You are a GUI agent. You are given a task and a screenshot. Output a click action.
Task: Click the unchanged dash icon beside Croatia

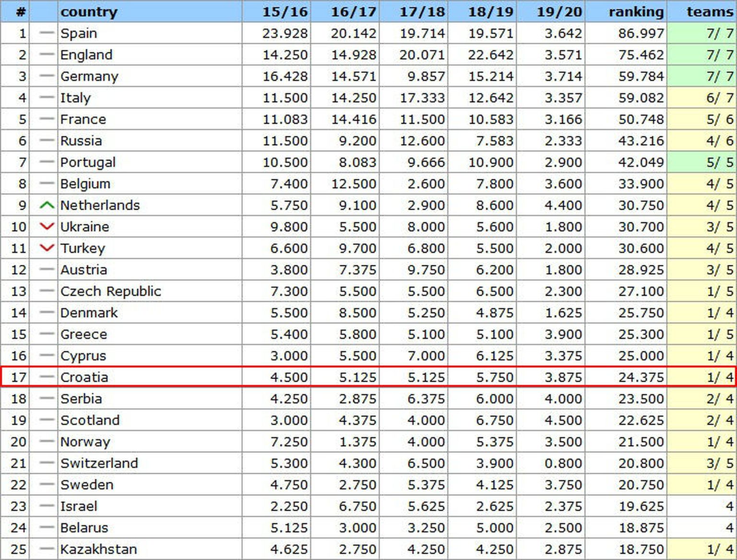pos(47,377)
